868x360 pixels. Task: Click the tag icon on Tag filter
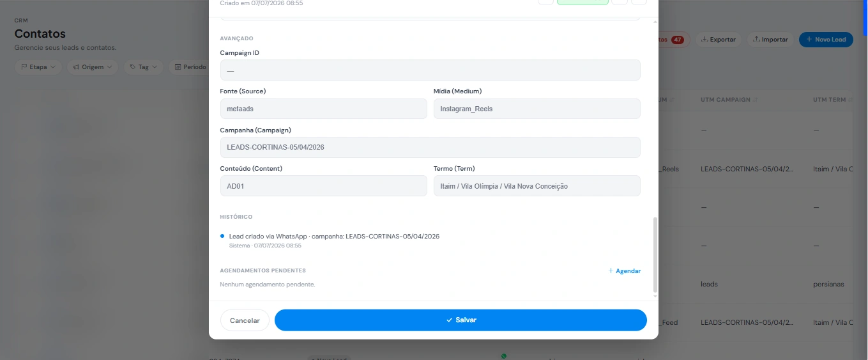coord(133,67)
